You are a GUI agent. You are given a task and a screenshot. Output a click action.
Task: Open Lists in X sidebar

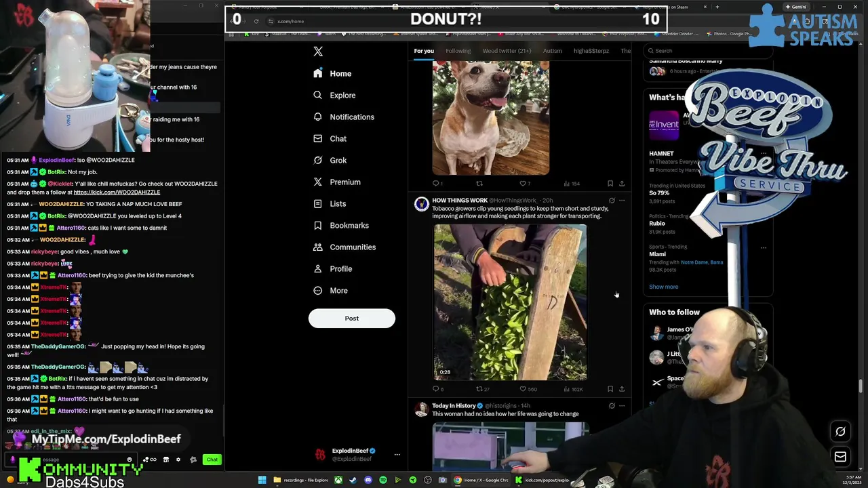[330, 203]
